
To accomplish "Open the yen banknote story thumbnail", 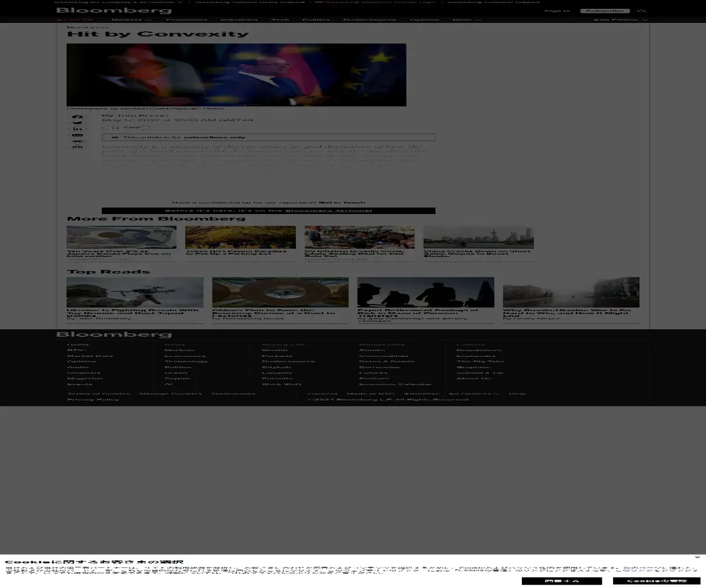I will click(121, 238).
